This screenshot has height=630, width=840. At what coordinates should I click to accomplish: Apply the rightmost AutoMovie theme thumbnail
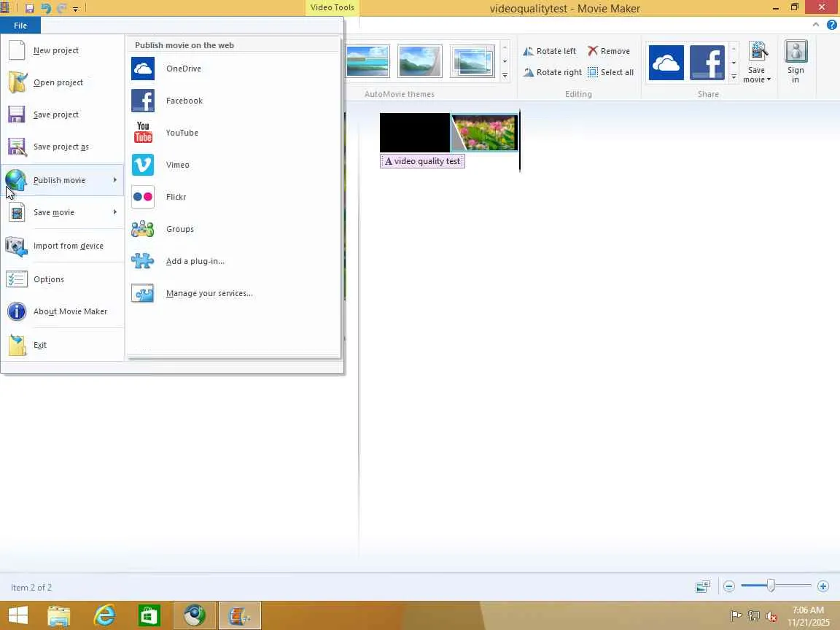click(x=472, y=61)
